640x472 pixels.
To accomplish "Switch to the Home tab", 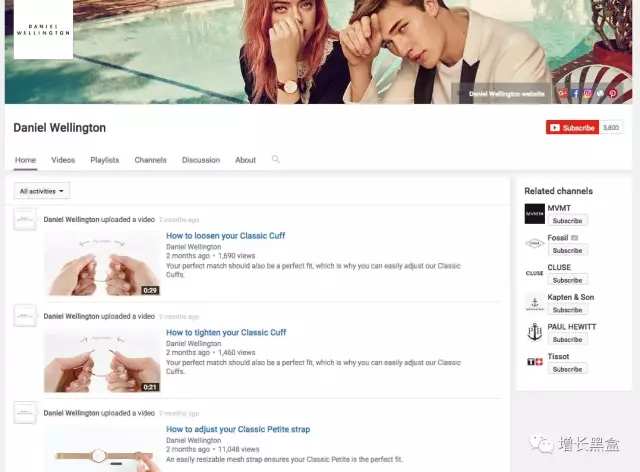I will pyautogui.click(x=25, y=160).
